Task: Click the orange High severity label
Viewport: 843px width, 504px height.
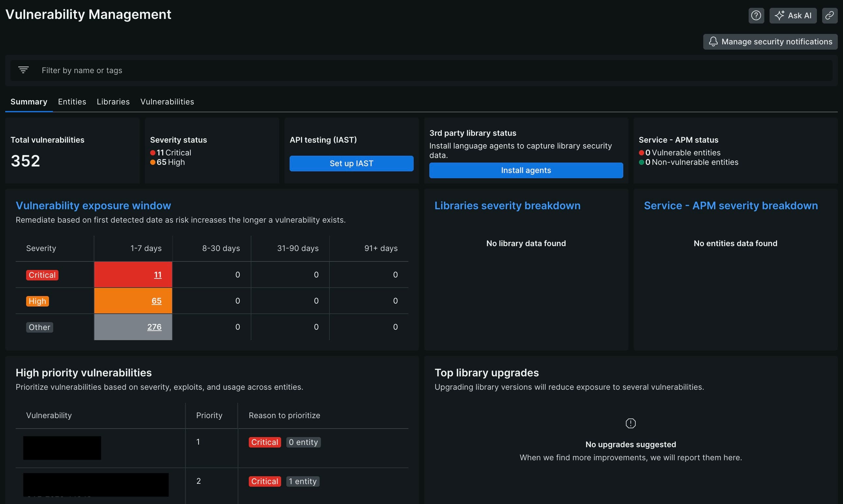Action: pos(37,301)
